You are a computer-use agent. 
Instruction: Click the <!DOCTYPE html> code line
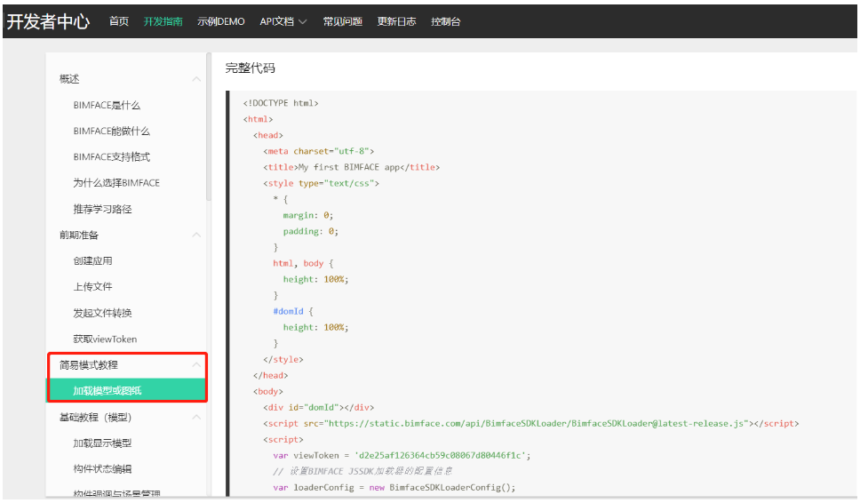click(x=281, y=103)
